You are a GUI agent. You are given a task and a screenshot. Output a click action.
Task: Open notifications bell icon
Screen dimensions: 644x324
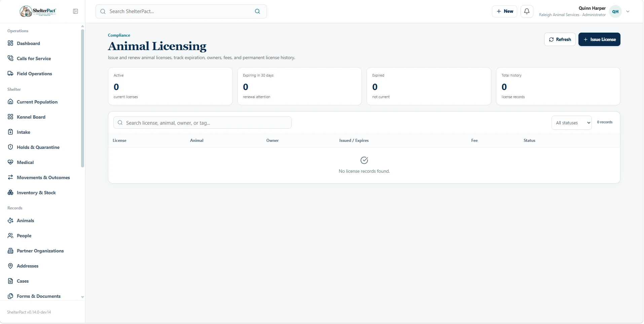click(527, 11)
